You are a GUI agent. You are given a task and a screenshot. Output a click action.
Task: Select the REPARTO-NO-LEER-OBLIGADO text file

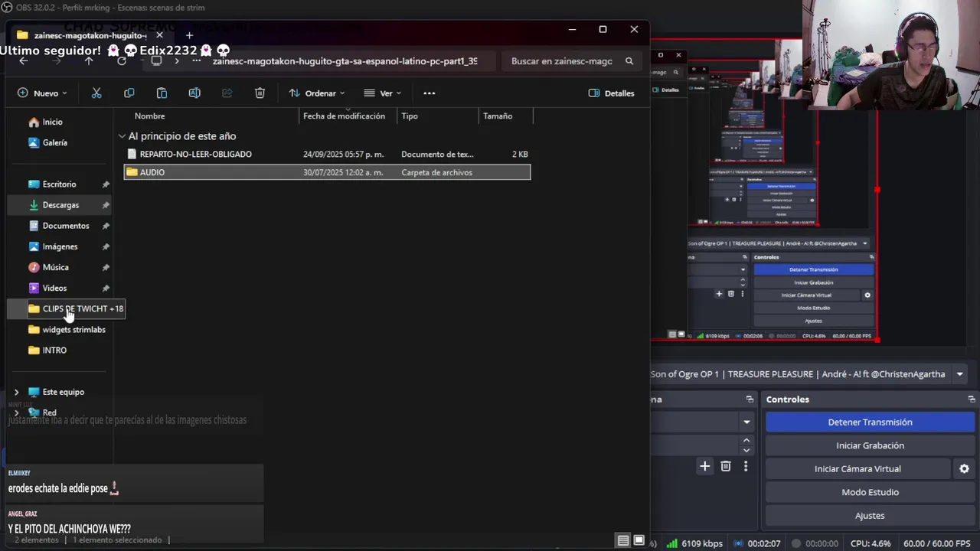[x=327, y=155]
